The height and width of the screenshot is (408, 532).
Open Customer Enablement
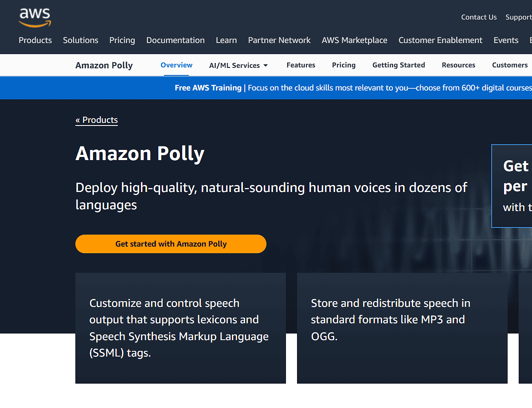pyautogui.click(x=440, y=40)
